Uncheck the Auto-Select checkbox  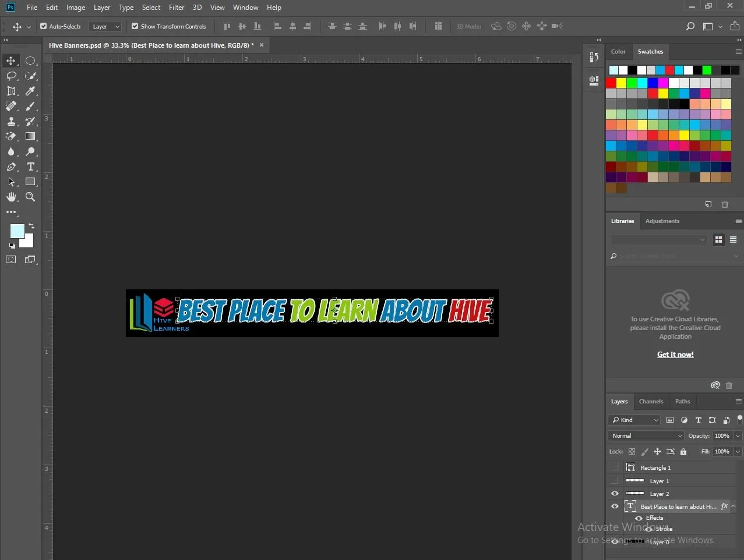(43, 26)
